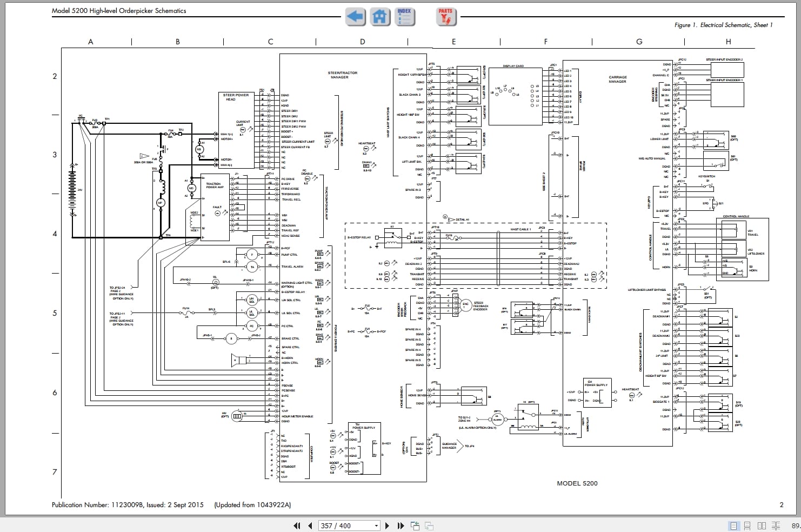Switch to two-page facing view
Screen dimensions: 801x532
762,526
